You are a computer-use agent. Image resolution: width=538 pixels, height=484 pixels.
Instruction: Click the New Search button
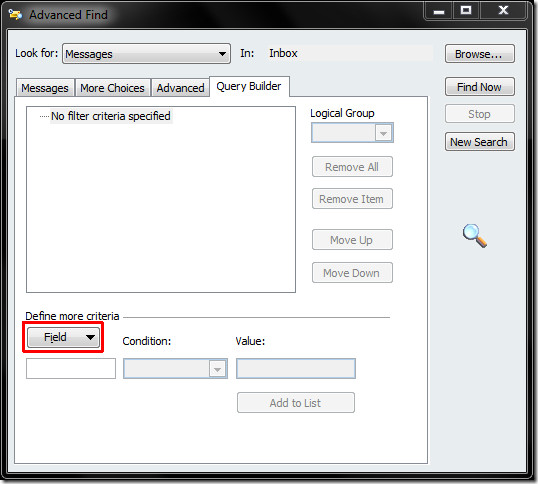480,142
